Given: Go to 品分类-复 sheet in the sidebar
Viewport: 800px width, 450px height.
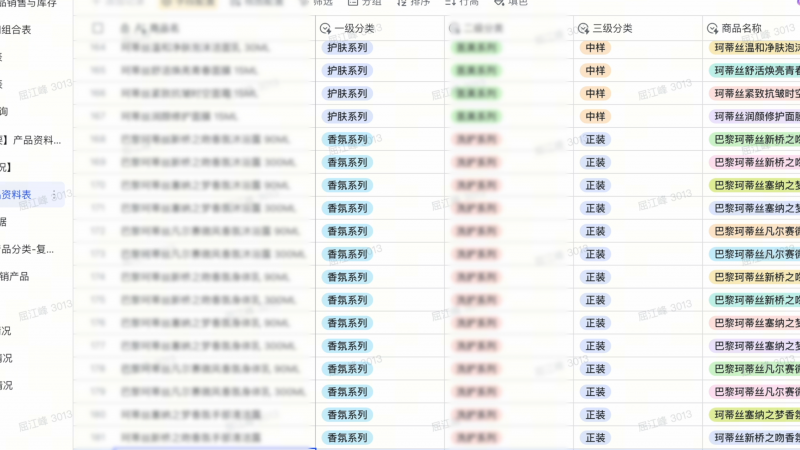Looking at the screenshot, I should (28, 249).
